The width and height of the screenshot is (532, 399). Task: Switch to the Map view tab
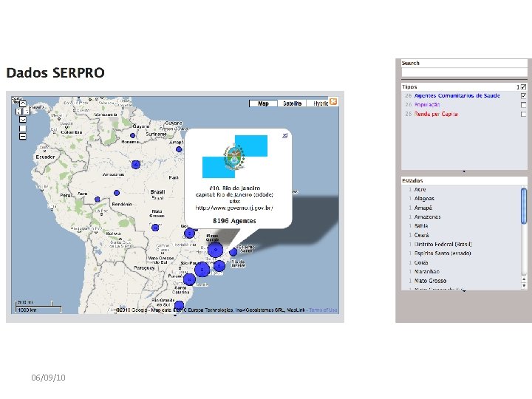coord(263,103)
